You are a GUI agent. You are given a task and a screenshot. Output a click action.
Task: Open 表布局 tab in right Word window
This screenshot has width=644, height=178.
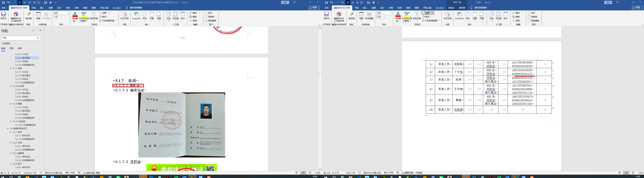pyautogui.click(x=462, y=8)
